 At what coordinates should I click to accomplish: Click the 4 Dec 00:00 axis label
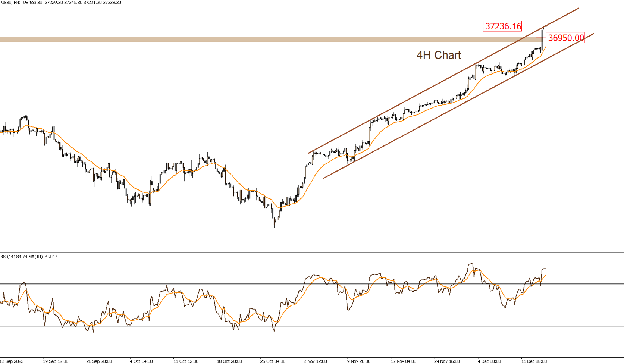pos(489,361)
